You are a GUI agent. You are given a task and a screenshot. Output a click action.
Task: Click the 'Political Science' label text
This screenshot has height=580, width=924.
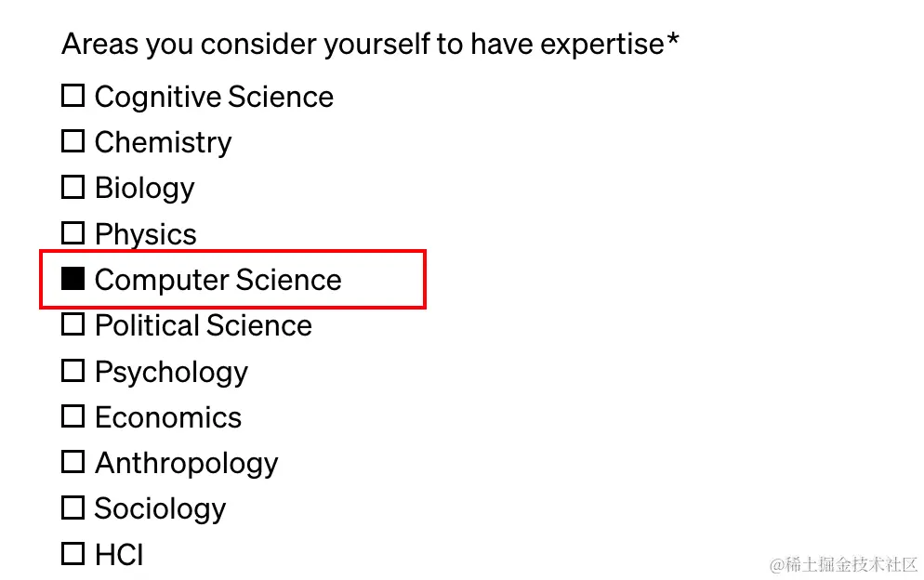point(204,325)
